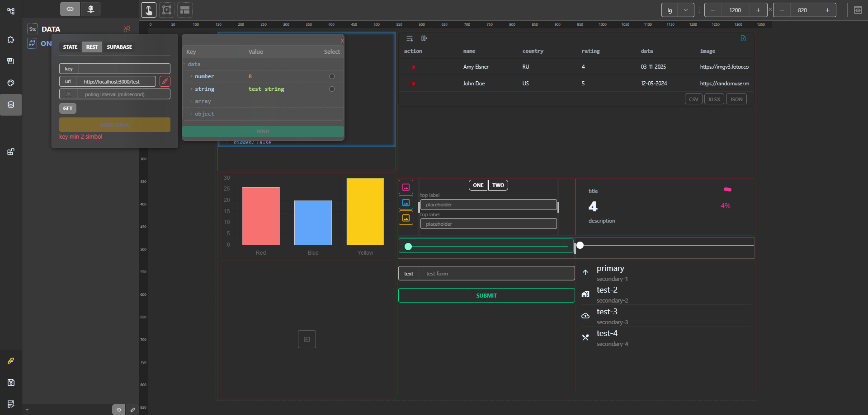Expand the object node in the data tree

[192, 114]
